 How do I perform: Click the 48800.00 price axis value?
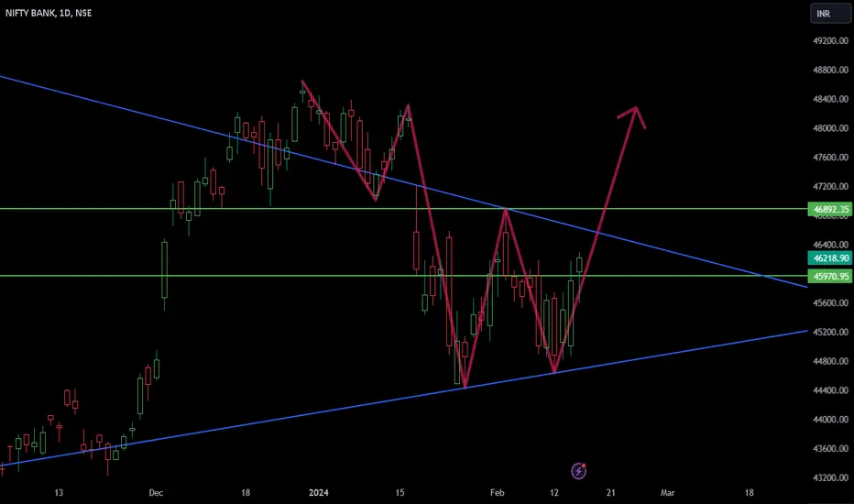(x=830, y=70)
